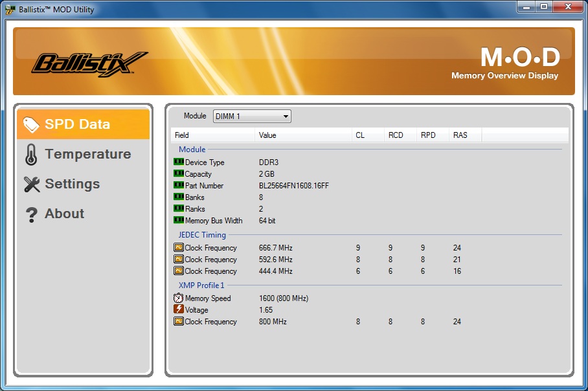
Task: Select RAS value 16 in the 444.4 MHz row
Action: tap(457, 271)
